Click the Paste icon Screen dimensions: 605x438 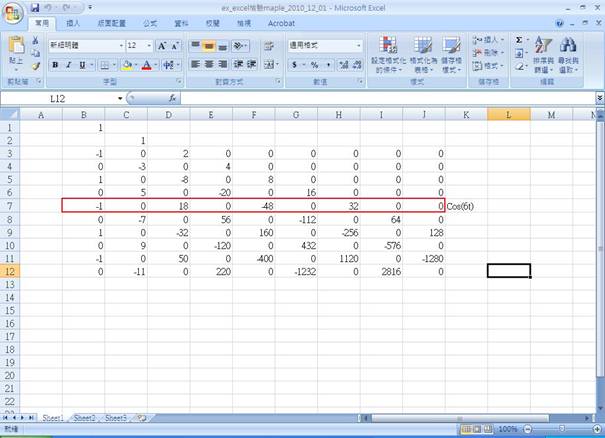pyautogui.click(x=16, y=48)
